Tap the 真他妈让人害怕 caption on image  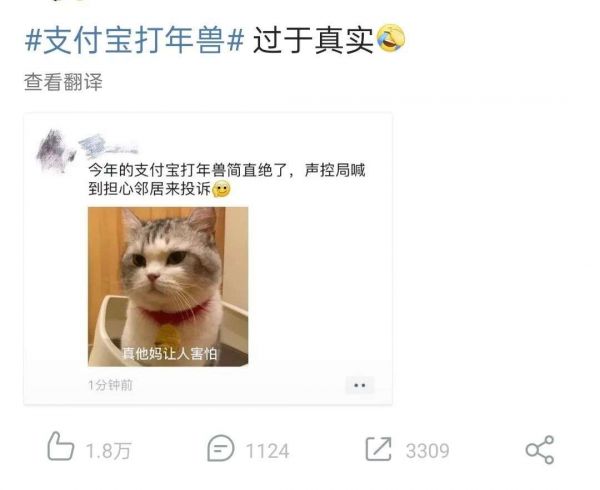pos(170,353)
